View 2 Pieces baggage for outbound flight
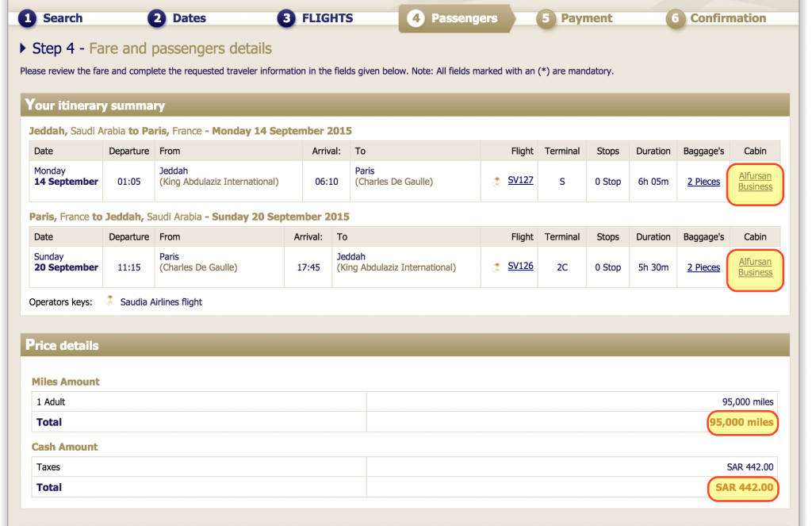812x526 pixels. [x=703, y=182]
